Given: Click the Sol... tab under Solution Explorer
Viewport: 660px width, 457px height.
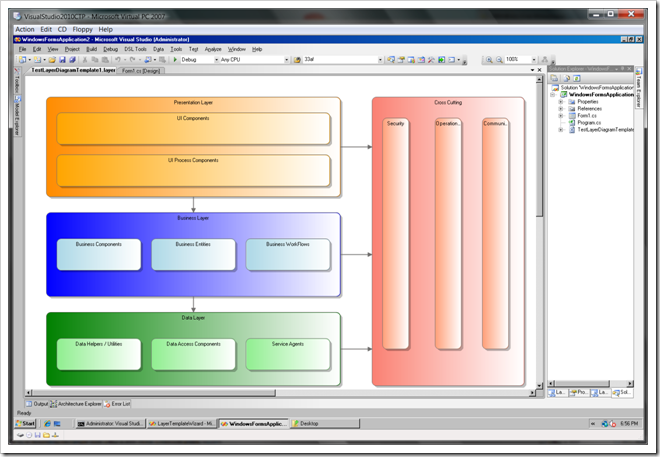Looking at the screenshot, I should pos(622,392).
